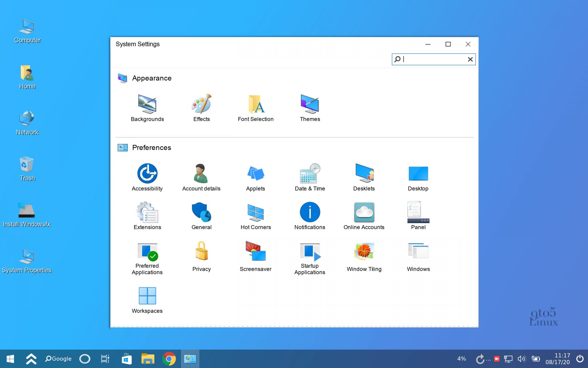Open Workspaces preferences

(147, 296)
